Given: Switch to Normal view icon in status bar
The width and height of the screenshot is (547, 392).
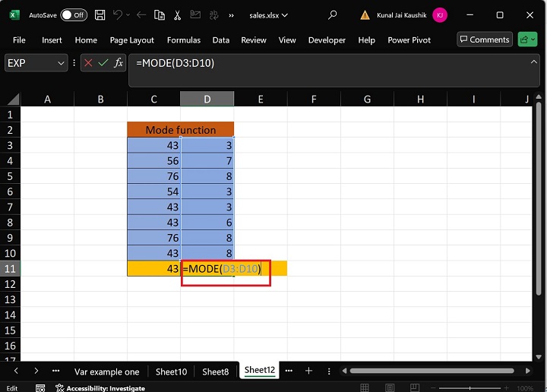Looking at the screenshot, I should [365, 387].
